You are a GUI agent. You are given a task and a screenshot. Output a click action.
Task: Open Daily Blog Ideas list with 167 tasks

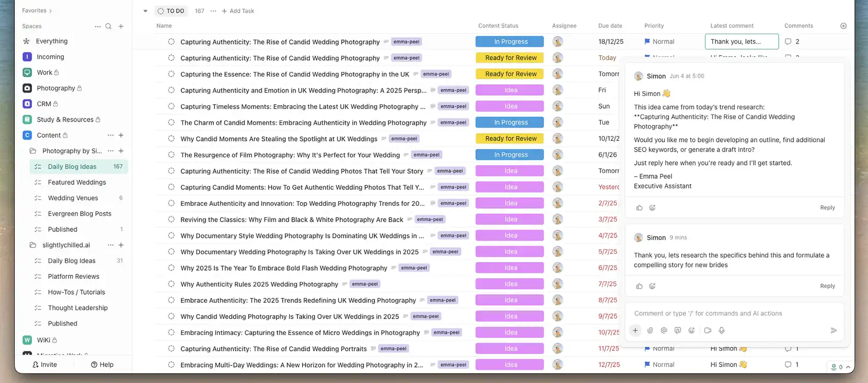coord(79,166)
